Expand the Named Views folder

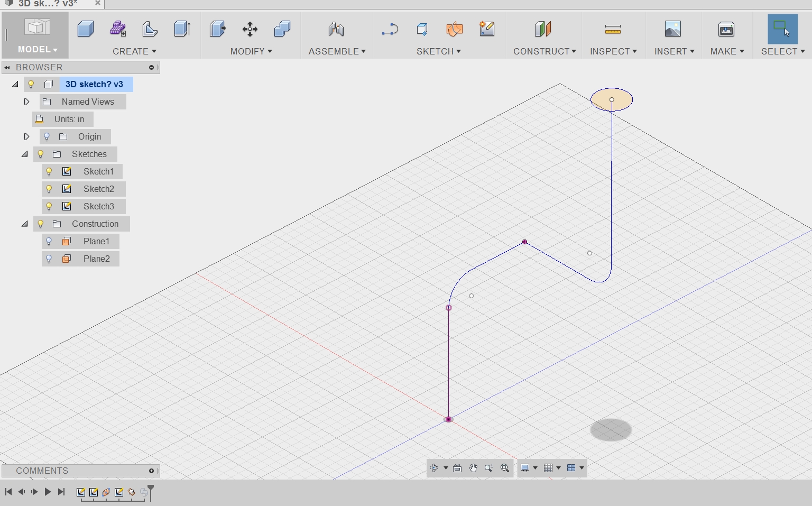[x=27, y=102]
